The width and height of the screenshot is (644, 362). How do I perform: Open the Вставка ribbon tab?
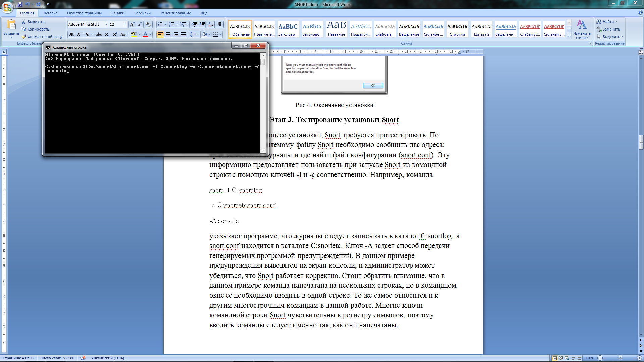[50, 13]
